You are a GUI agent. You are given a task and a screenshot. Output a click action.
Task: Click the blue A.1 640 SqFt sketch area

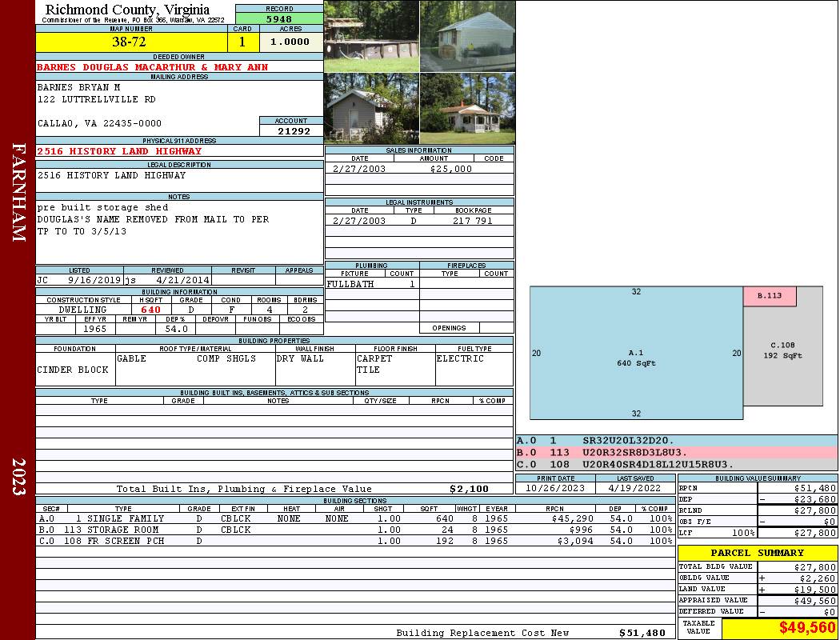[x=636, y=358]
